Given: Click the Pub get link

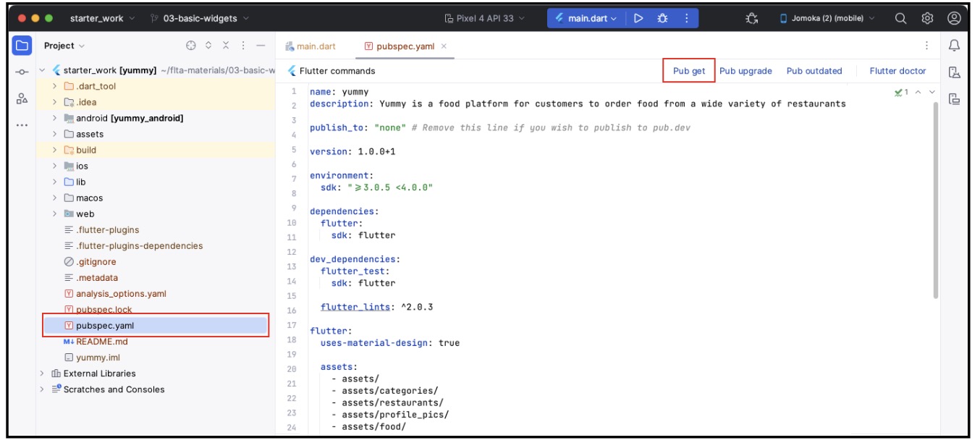Looking at the screenshot, I should [688, 71].
